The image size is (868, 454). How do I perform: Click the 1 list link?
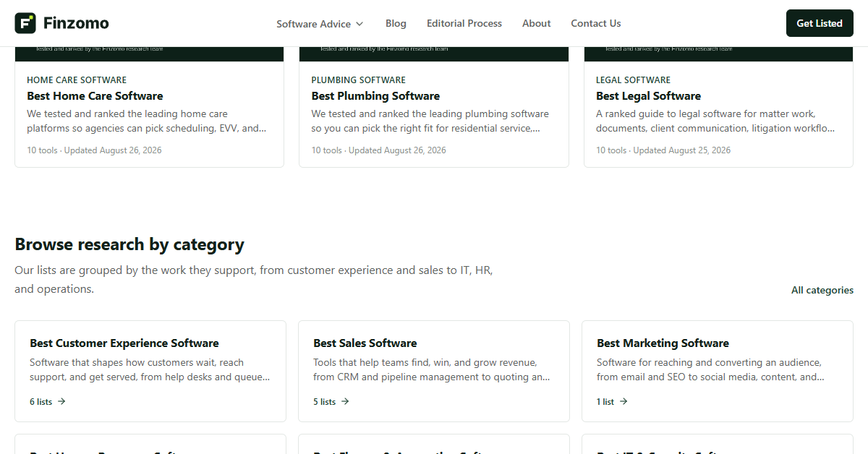tap(612, 401)
